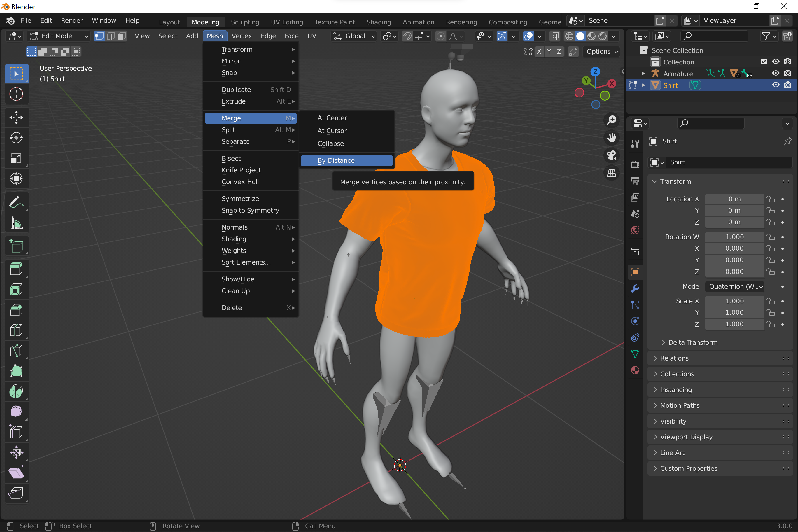Open rotation Mode Quaternion dropdown
Screen dimensions: 798x532
734,286
